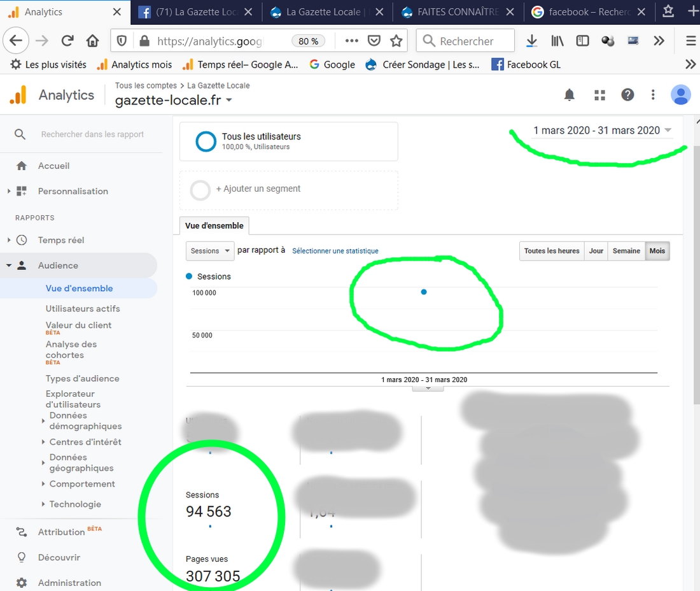Select Semaine chart granularity
Viewport: 700px width, 591px height.
coord(626,251)
